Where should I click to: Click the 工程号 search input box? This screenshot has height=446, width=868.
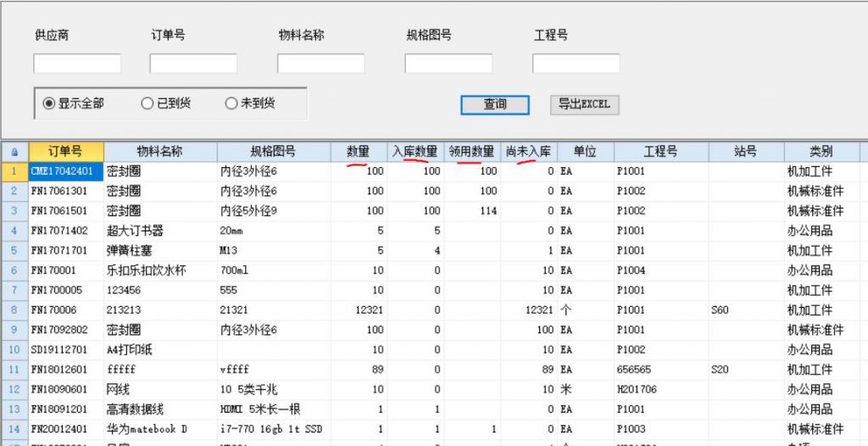pos(576,64)
